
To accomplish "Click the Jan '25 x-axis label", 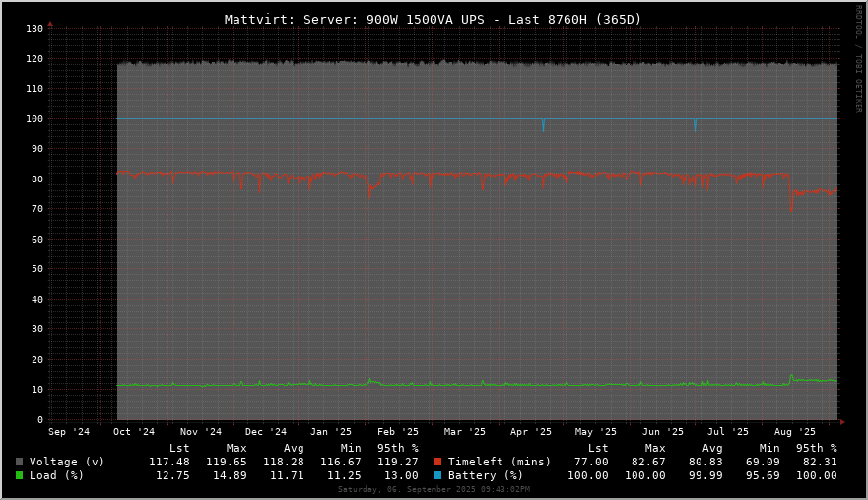I will click(x=331, y=432).
